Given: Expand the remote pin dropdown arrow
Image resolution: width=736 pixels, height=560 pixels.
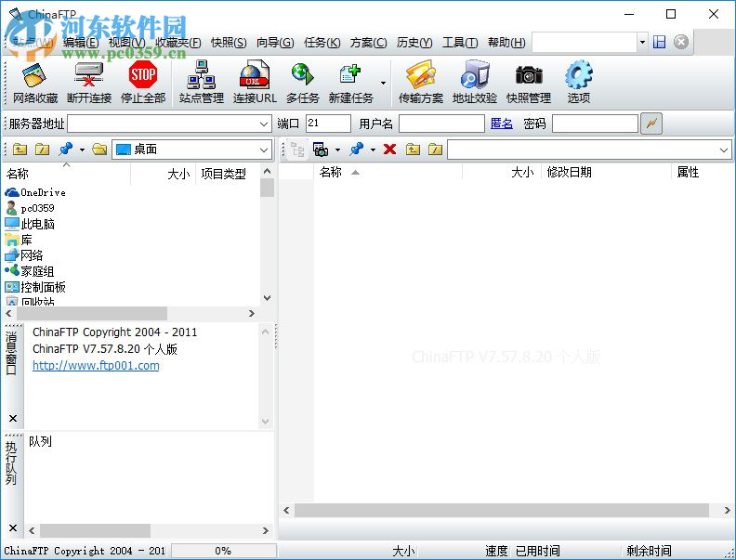Looking at the screenshot, I should 373,150.
